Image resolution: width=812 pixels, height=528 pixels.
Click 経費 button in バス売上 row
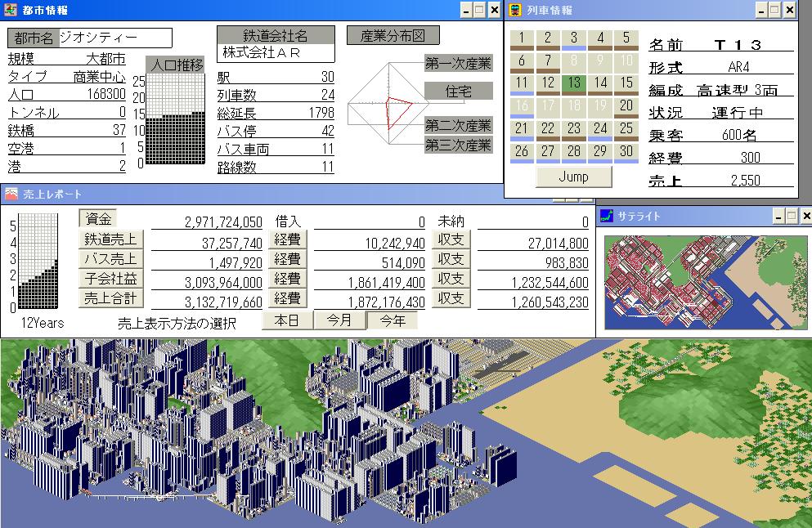point(287,259)
